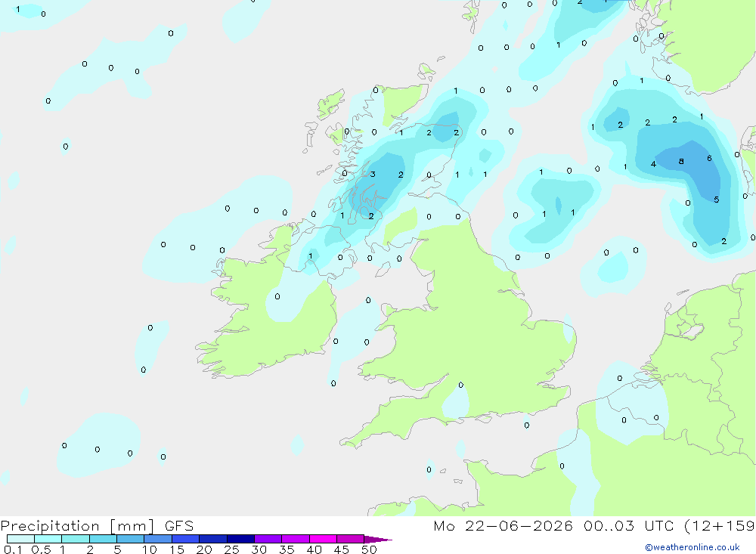The image size is (756, 554).
Task: Click the legend label "0.1"
Action: tap(13, 549)
